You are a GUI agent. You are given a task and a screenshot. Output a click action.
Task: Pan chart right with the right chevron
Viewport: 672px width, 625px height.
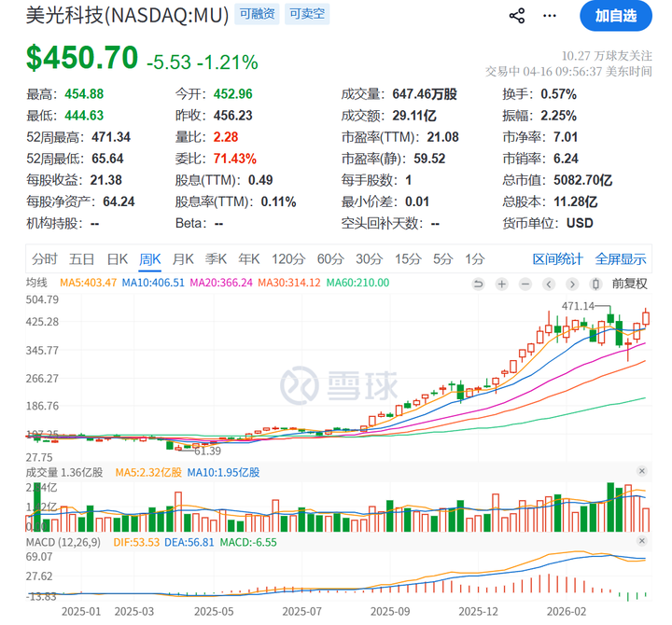coord(572,284)
